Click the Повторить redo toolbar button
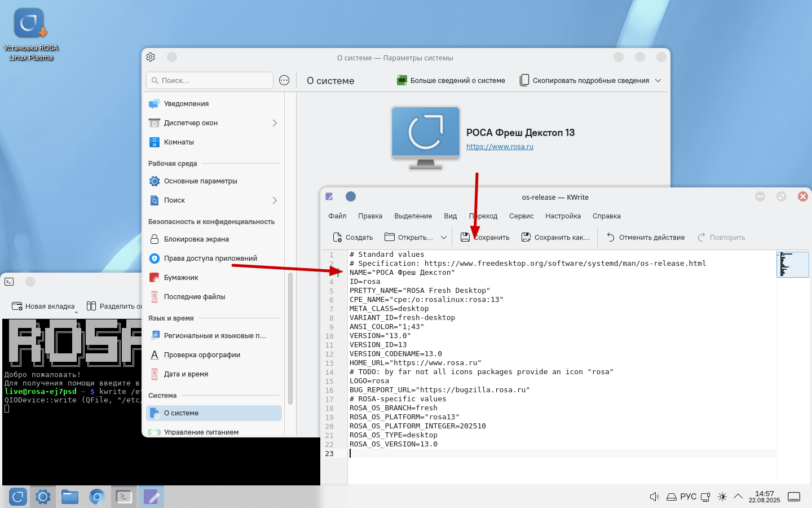The width and height of the screenshot is (812, 508). tap(721, 238)
